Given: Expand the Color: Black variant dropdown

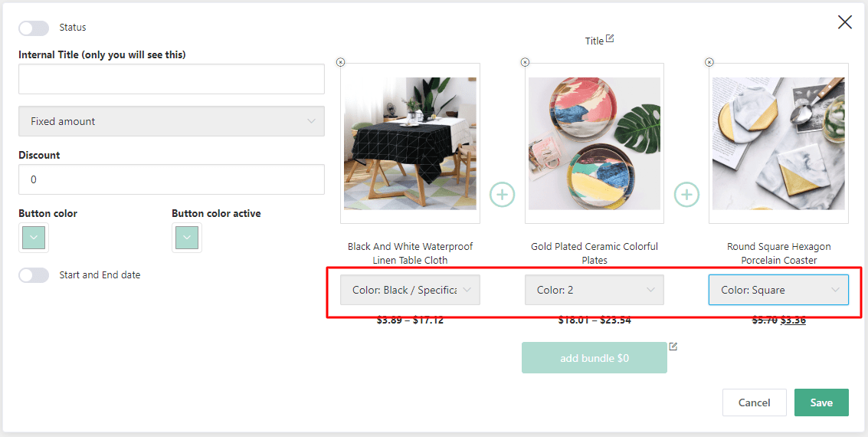Looking at the screenshot, I should click(x=411, y=291).
